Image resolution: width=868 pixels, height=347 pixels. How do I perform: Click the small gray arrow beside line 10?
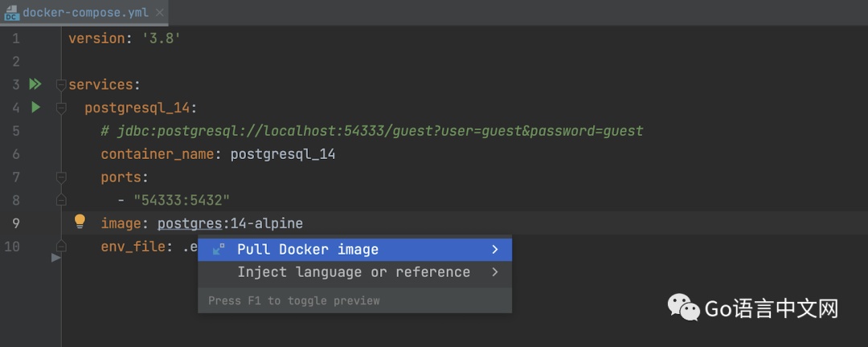pos(55,258)
